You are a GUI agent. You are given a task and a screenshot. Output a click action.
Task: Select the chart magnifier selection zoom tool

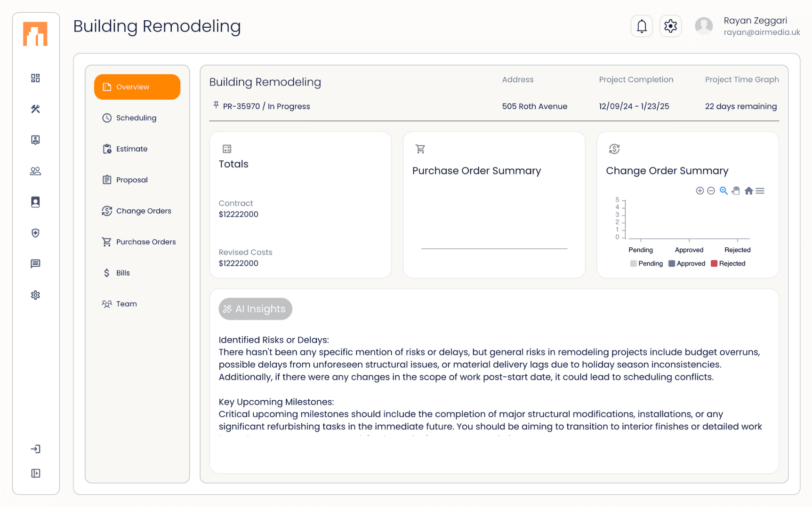pyautogui.click(x=724, y=191)
